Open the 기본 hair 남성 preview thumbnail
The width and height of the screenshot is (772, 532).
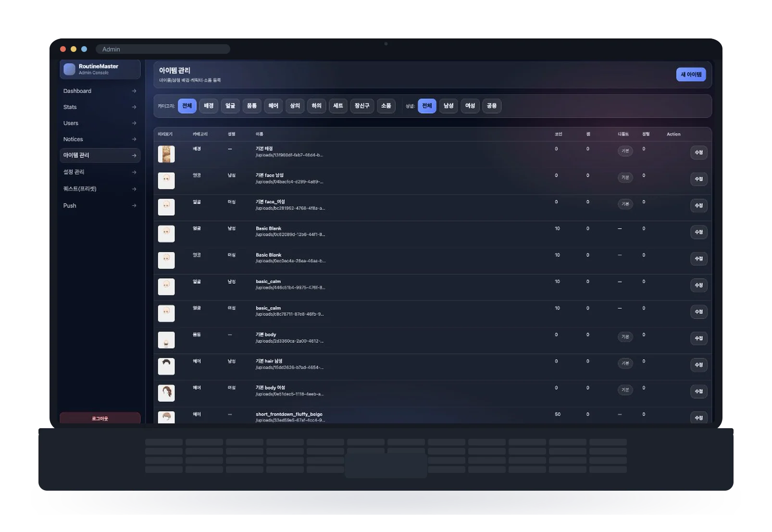166,366
